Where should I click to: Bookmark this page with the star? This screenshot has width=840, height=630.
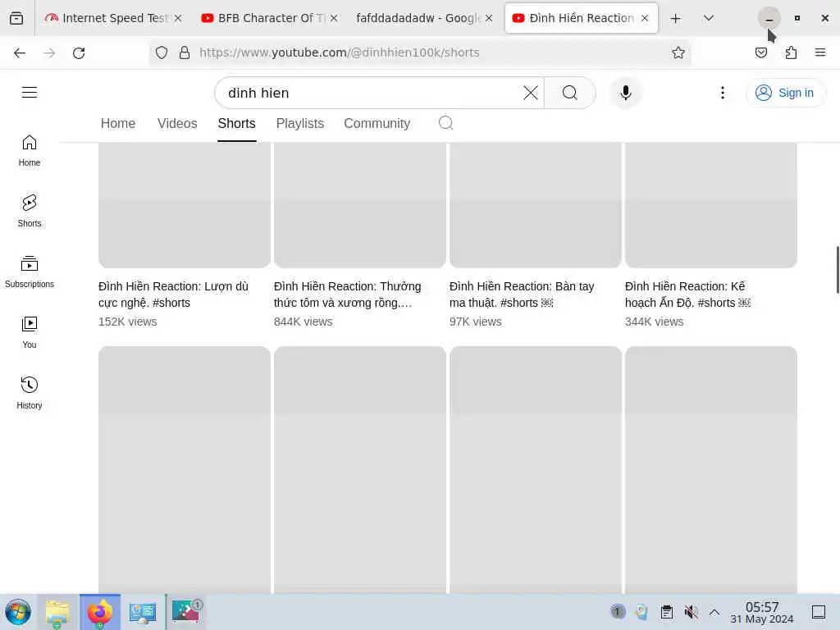click(678, 52)
